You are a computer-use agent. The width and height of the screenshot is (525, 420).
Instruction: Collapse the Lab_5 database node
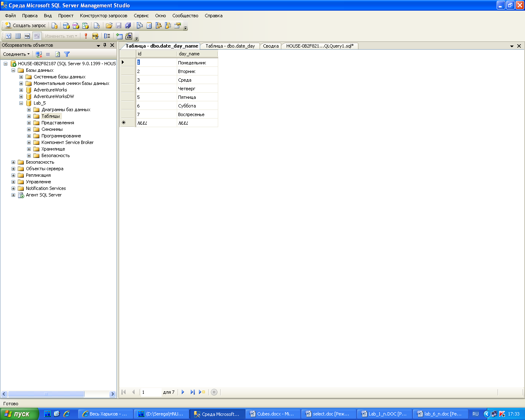pyautogui.click(x=21, y=103)
